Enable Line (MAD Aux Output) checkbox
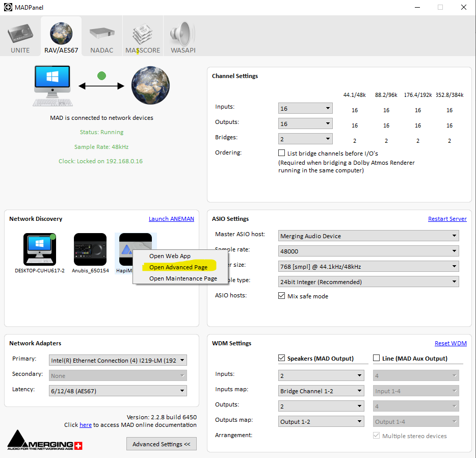476x458 pixels. pyautogui.click(x=377, y=359)
